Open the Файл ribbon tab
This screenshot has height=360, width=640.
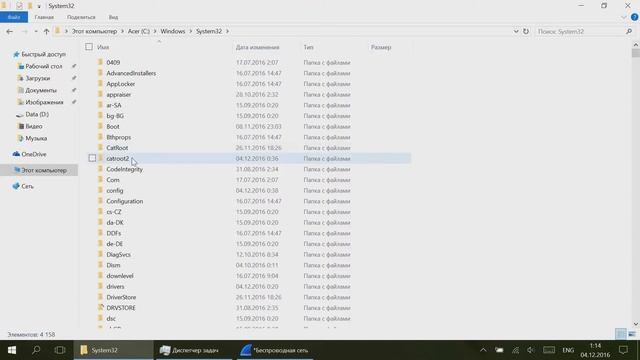point(14,17)
